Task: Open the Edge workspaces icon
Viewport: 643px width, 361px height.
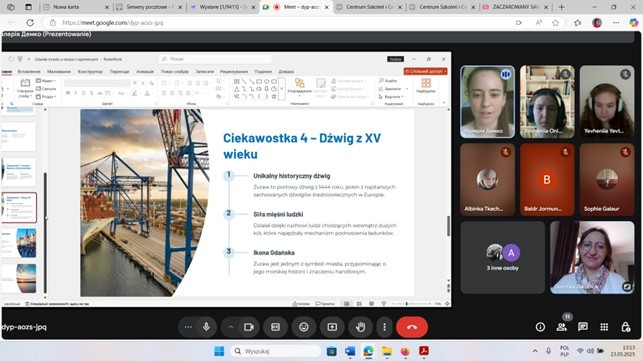Action: tap(11, 7)
